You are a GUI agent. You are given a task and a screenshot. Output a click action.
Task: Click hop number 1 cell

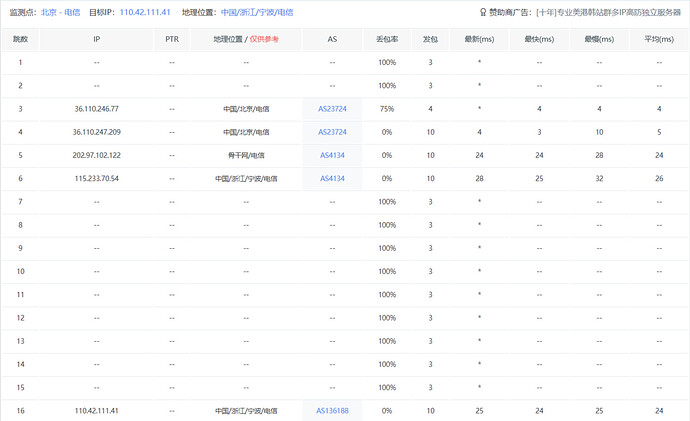tap(20, 62)
